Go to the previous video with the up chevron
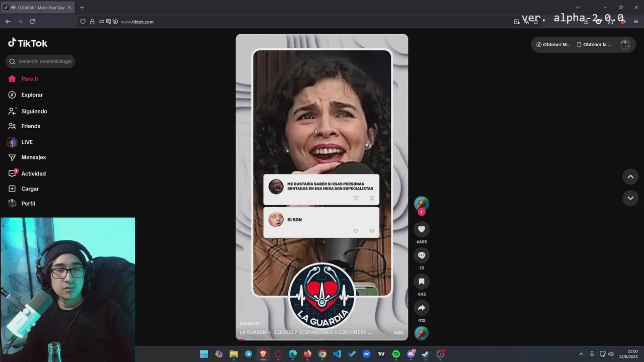Viewport: 644px width, 362px height. click(630, 176)
